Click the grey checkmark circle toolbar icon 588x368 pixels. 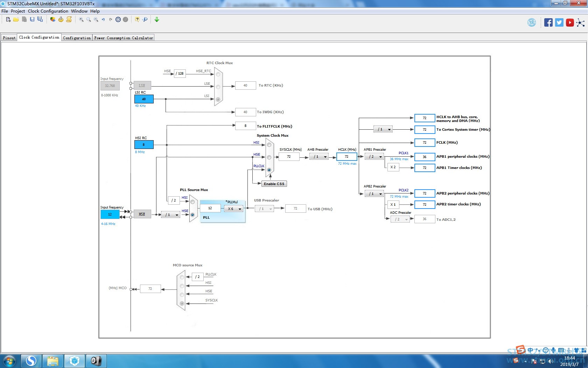point(125,20)
